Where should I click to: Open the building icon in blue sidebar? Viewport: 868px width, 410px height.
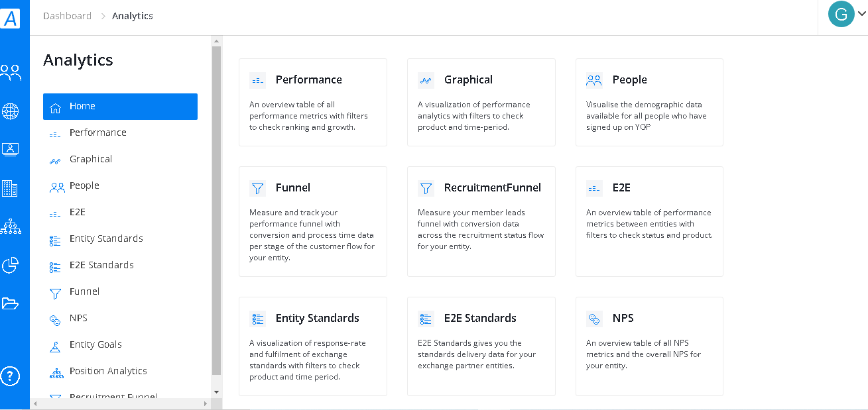tap(10, 189)
